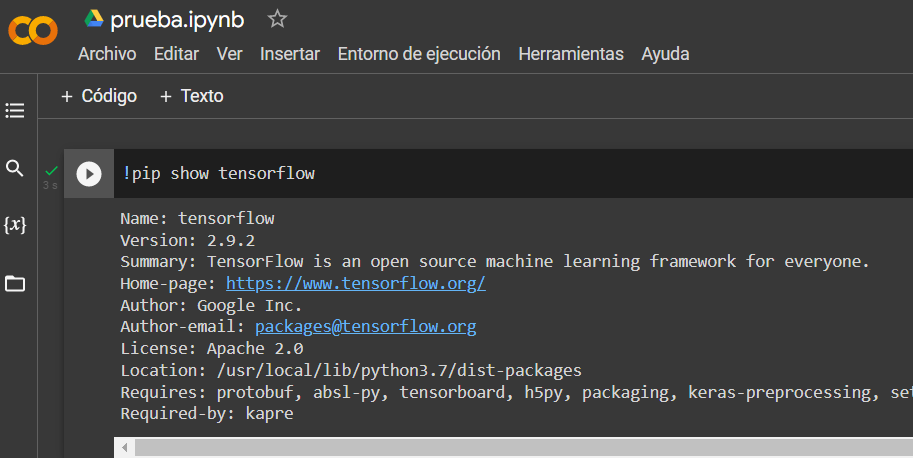Click the Google Drive icon beside filename
This screenshot has height=458, width=913.
pyautogui.click(x=94, y=19)
